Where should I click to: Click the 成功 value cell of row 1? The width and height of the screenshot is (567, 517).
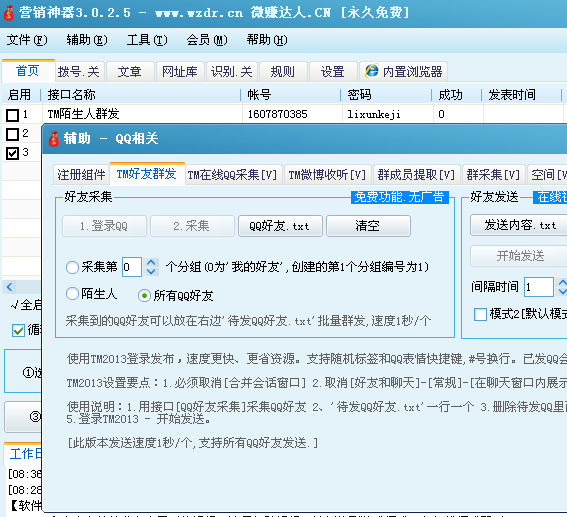[x=458, y=114]
